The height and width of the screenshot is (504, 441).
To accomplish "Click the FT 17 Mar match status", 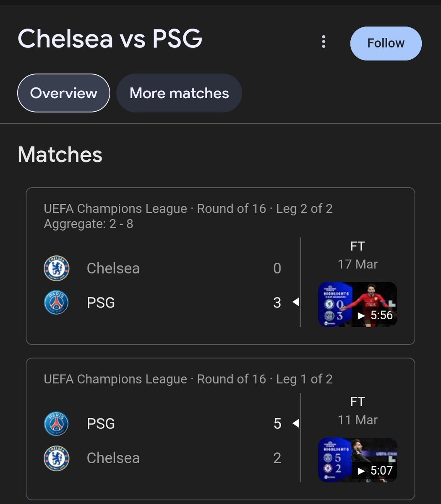I will 357,255.
